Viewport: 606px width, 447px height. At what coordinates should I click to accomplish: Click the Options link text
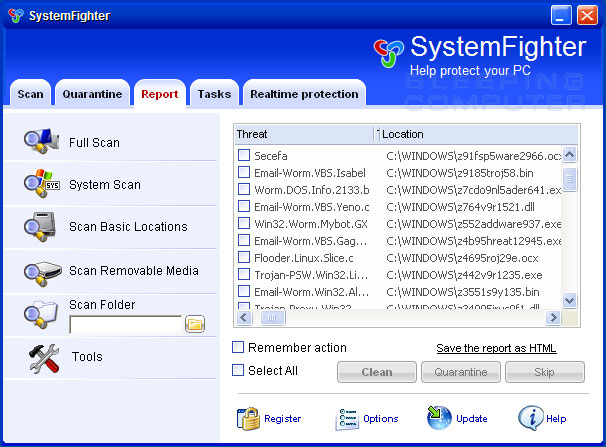(381, 419)
